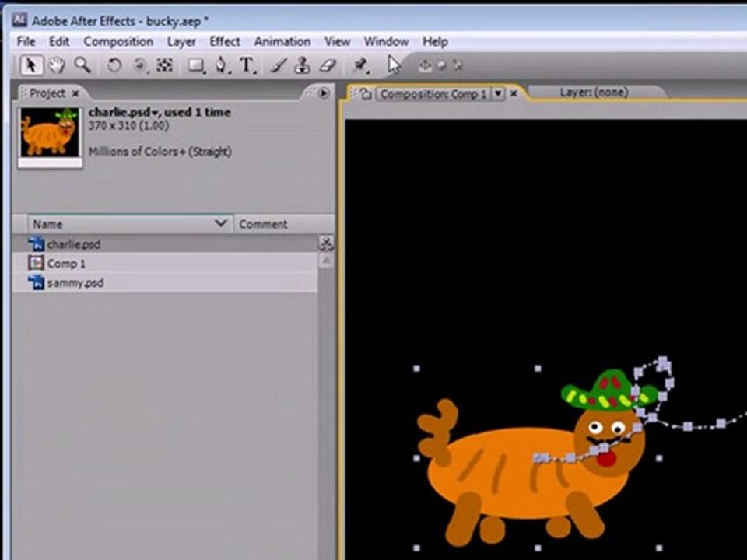The height and width of the screenshot is (560, 747).
Task: Open the Project panel options menu
Action: click(324, 93)
